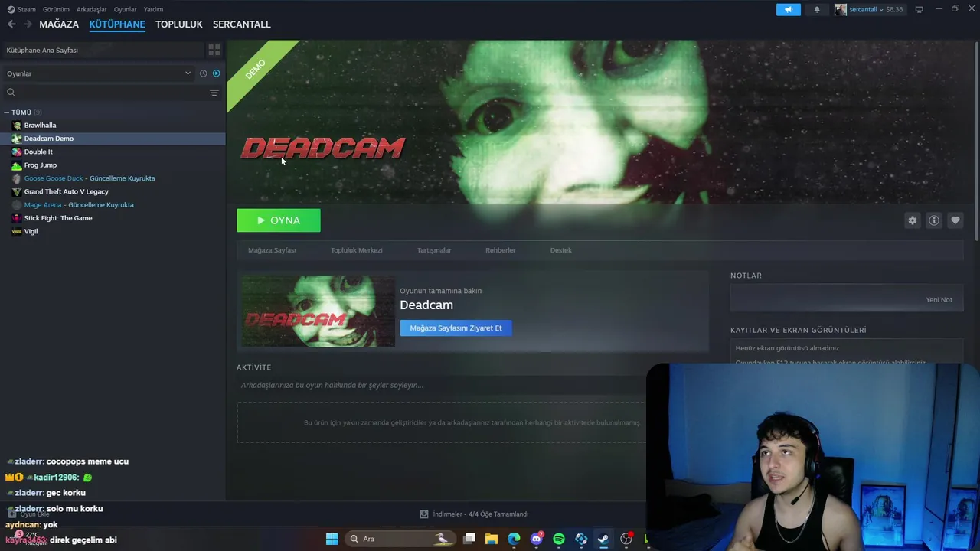Image resolution: width=980 pixels, height=551 pixels.
Task: Click the downloads icon in footer
Action: (x=424, y=514)
